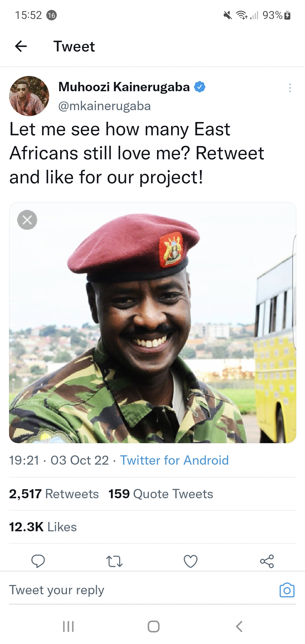The width and height of the screenshot is (305, 644).
Task: Tap the back arrow in Tweet header
Action: tap(21, 46)
